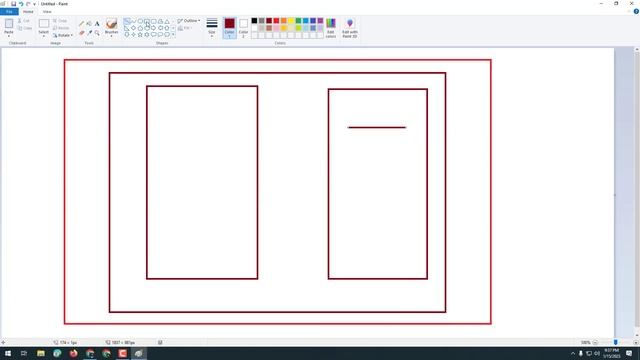
Task: Open Firefox from the taskbar
Action: point(73,353)
